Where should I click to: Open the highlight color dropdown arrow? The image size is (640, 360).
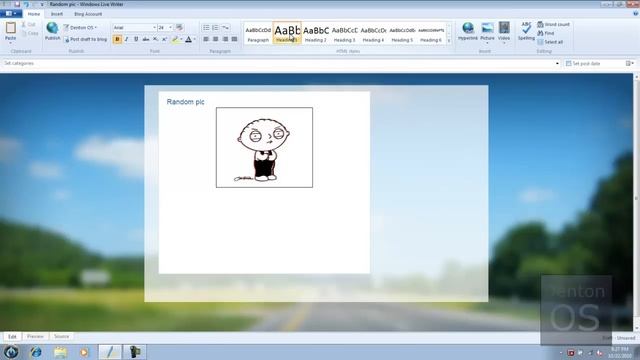click(x=181, y=40)
